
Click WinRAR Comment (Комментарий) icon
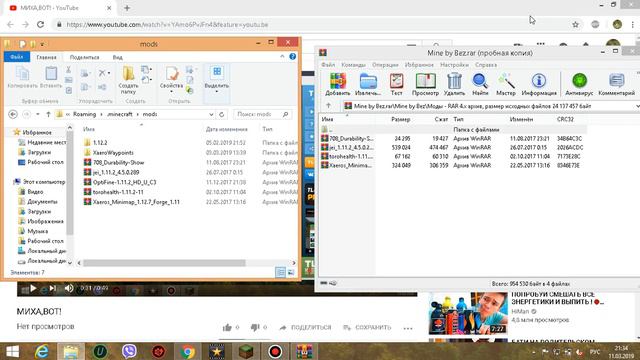(x=616, y=84)
